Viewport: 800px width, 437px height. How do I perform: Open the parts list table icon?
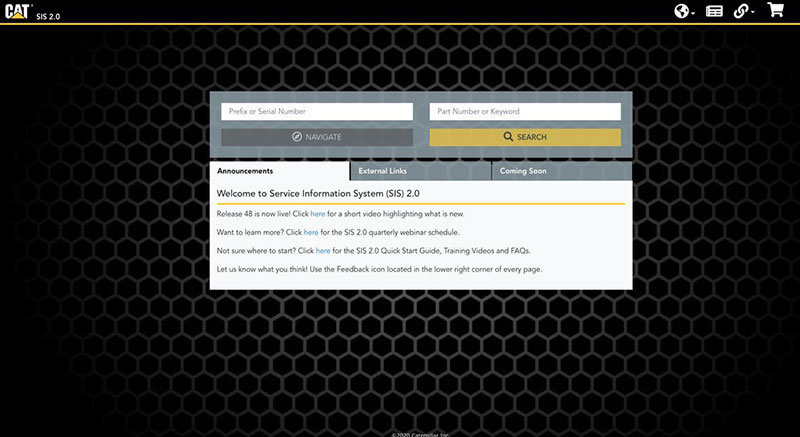click(714, 12)
